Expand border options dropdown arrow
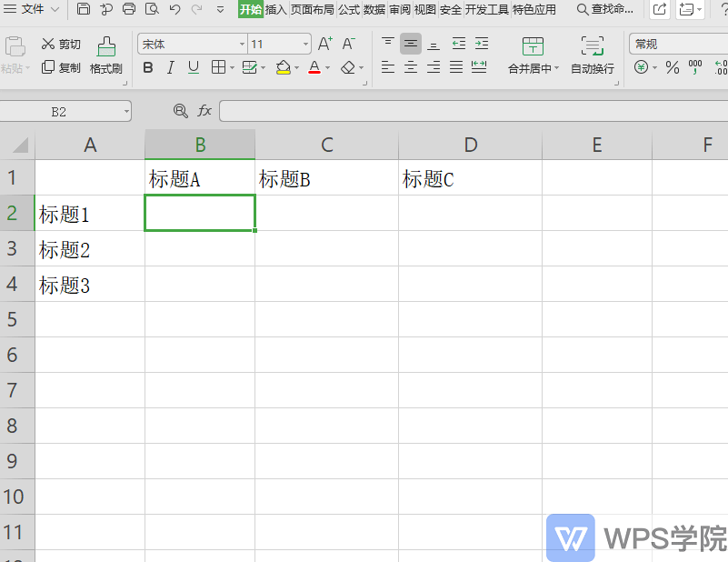Viewport: 728px width, 562px height. pyautogui.click(x=232, y=68)
